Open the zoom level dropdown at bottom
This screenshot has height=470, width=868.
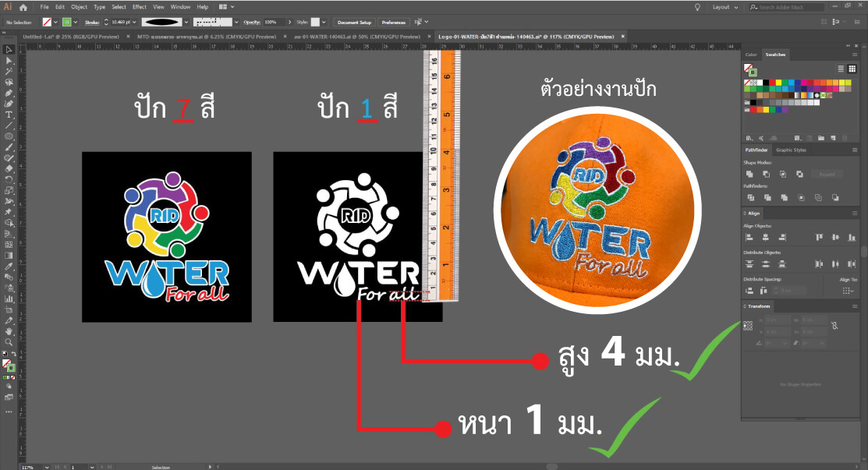point(47,467)
